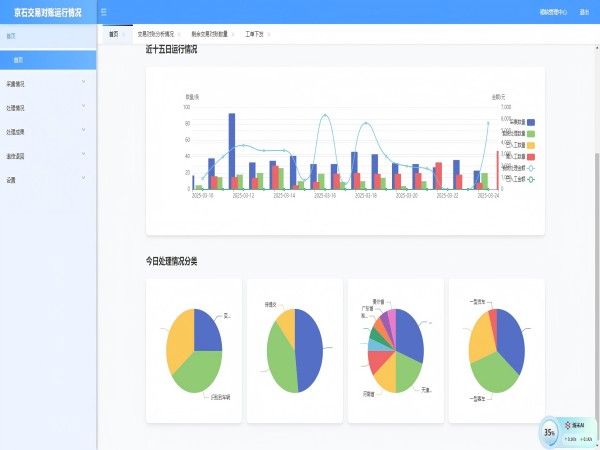The height and width of the screenshot is (450, 600).
Task: Expand the 处理情况 sidebar menu
Action: coord(48,107)
